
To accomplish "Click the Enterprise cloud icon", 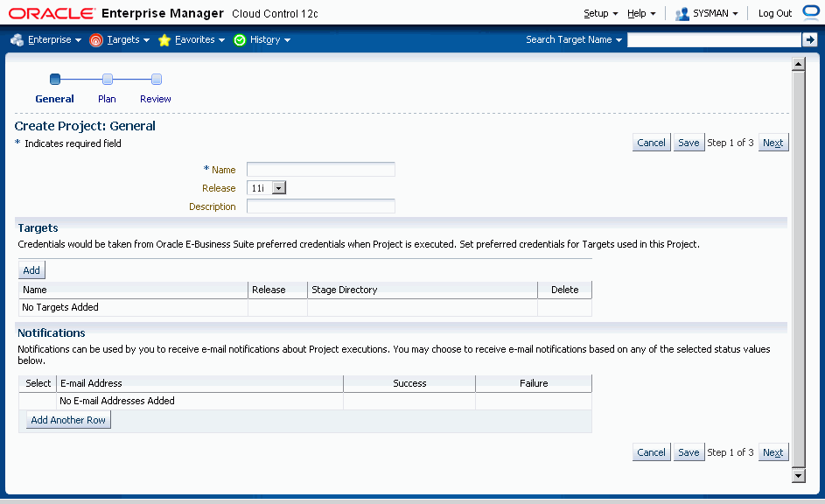I will (17, 40).
